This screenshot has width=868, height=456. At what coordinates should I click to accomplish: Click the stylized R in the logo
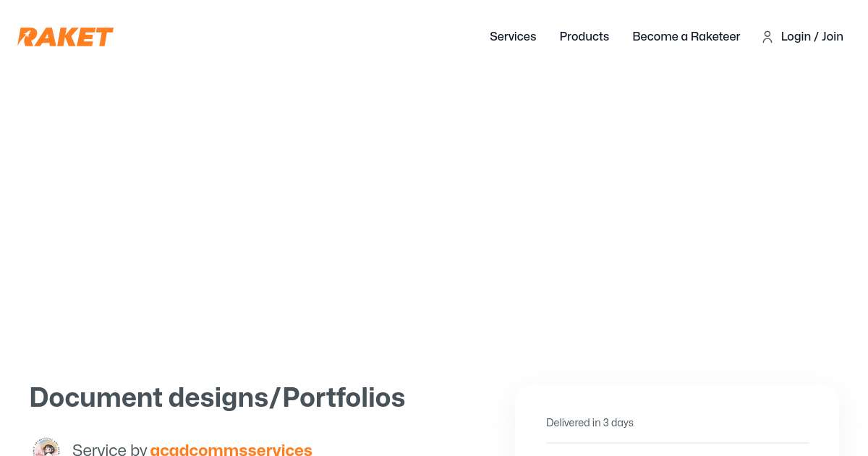coord(26,36)
